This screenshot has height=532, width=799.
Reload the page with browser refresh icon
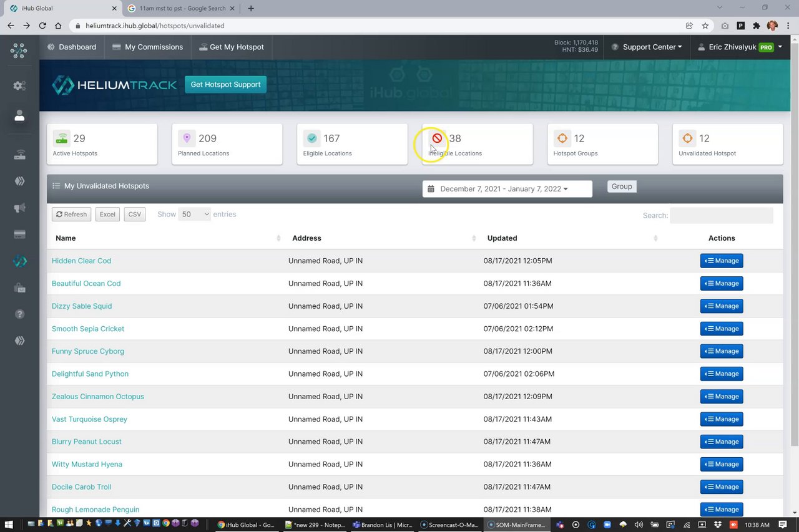point(42,26)
